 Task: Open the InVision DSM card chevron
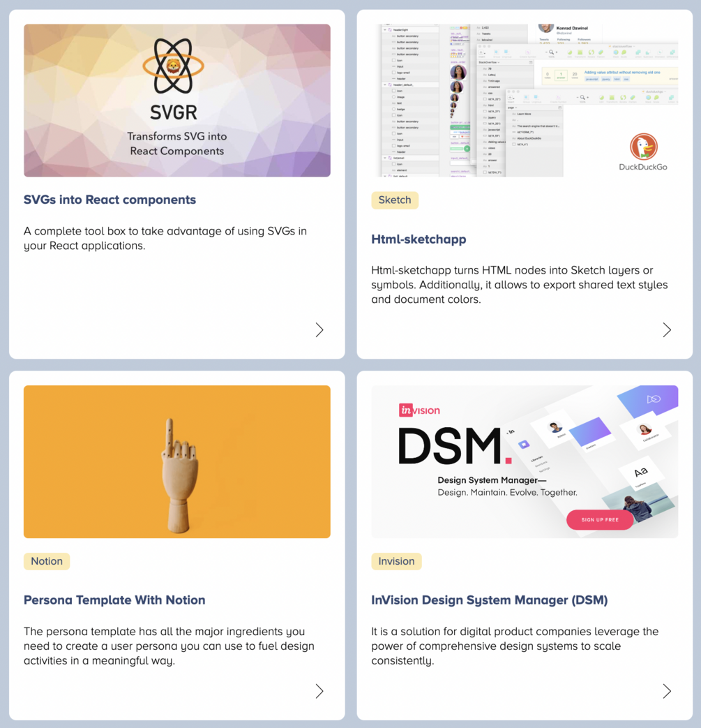[x=667, y=691]
